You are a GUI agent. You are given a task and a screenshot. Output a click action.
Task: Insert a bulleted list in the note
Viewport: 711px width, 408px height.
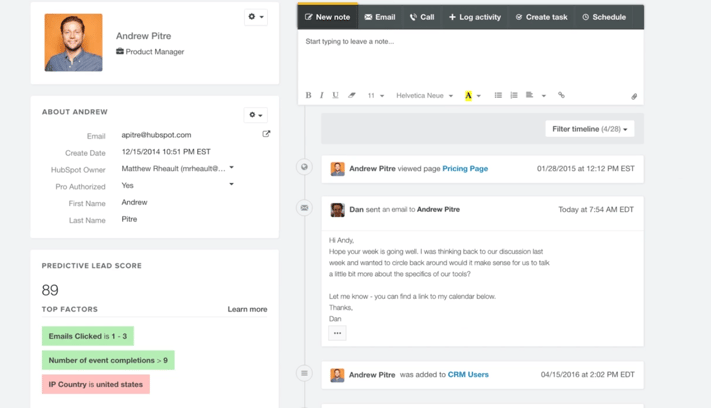(498, 95)
